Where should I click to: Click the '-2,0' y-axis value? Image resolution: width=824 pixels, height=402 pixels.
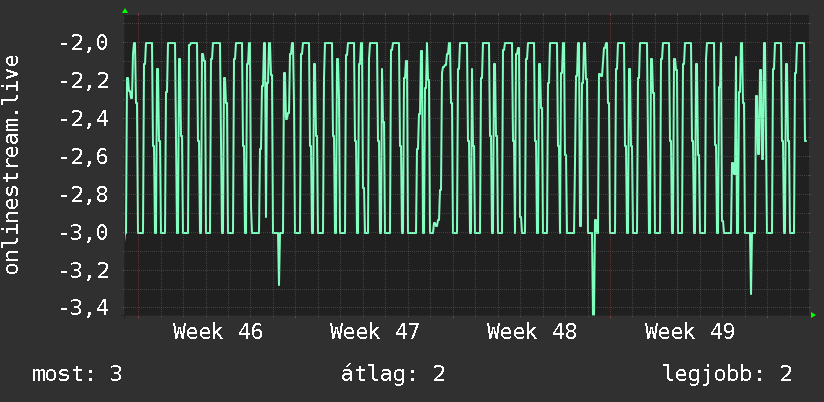(x=84, y=43)
